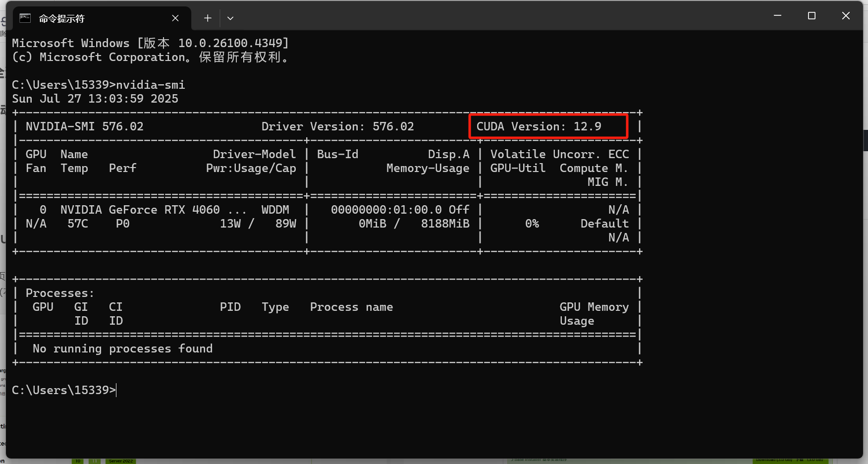Open a new terminal tab
This screenshot has width=868, height=464.
208,18
